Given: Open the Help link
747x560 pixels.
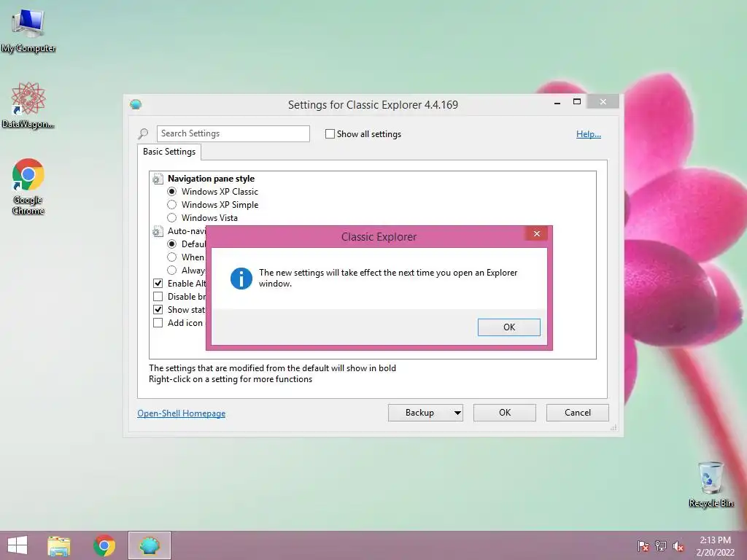Looking at the screenshot, I should tap(589, 134).
